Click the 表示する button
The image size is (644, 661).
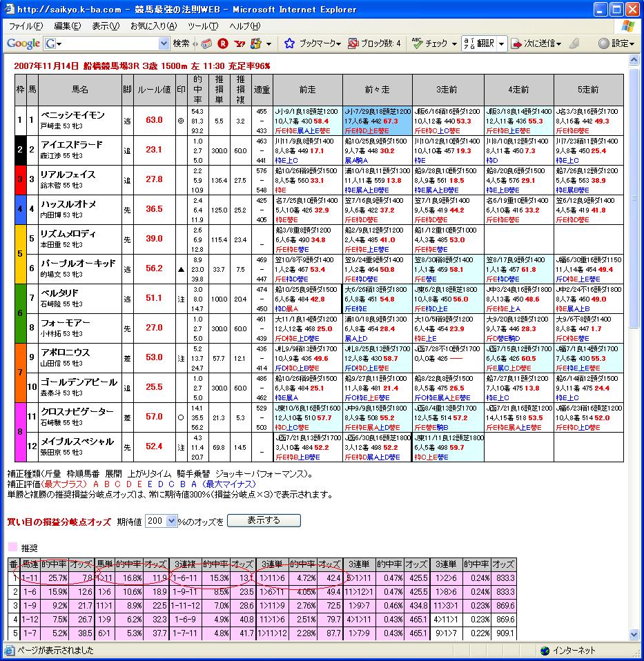264,521
